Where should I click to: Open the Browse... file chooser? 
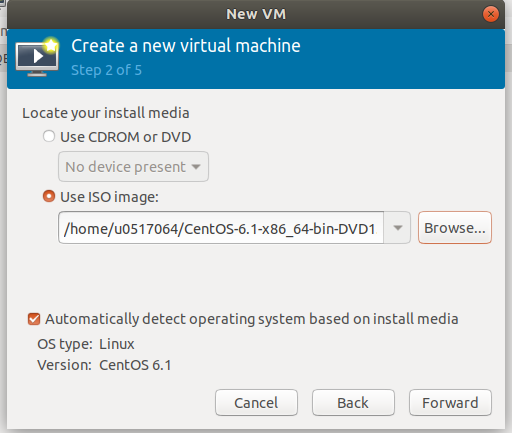pos(455,228)
